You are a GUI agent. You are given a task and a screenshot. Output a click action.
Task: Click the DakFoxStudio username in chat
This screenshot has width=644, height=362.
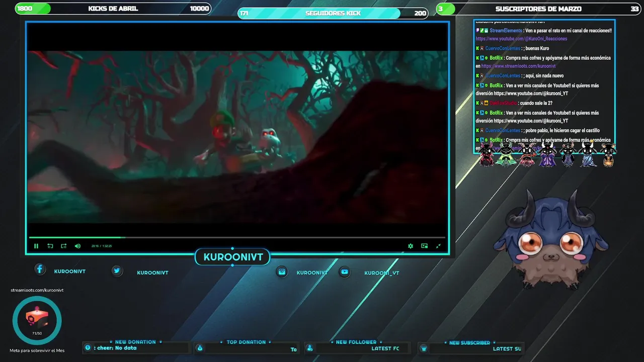(503, 103)
